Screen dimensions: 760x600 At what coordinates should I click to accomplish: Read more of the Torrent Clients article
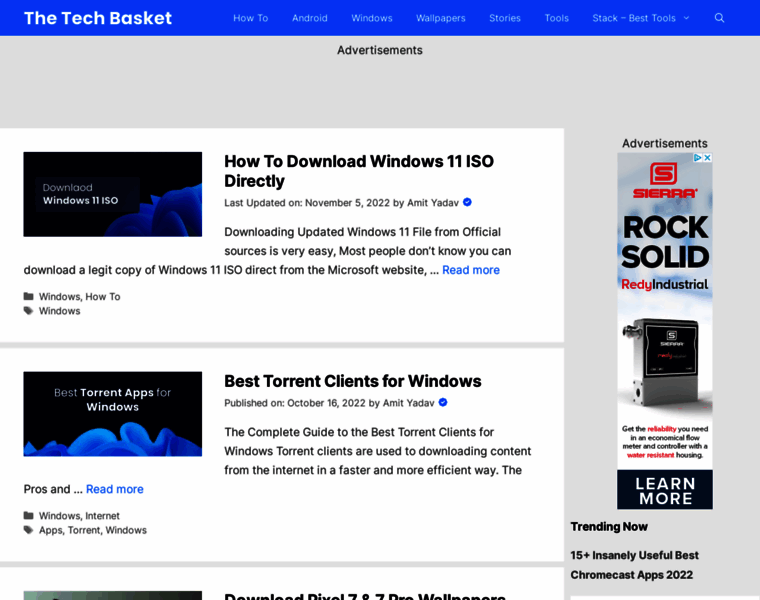pos(114,489)
